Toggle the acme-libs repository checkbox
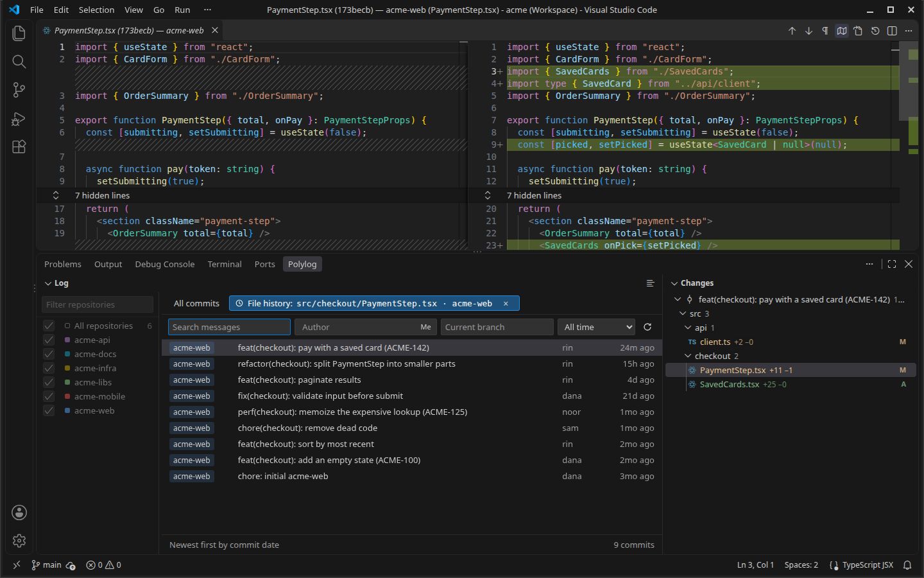 49,382
